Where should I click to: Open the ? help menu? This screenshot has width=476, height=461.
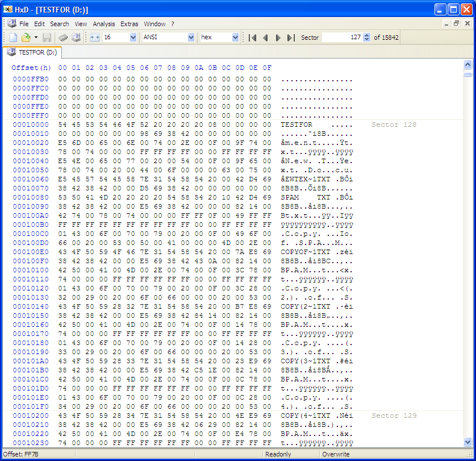click(173, 24)
